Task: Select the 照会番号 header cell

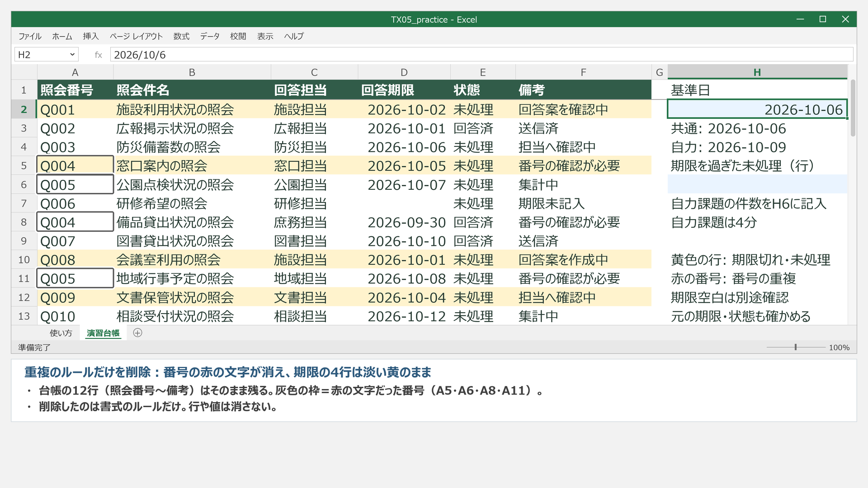Action: click(x=75, y=90)
